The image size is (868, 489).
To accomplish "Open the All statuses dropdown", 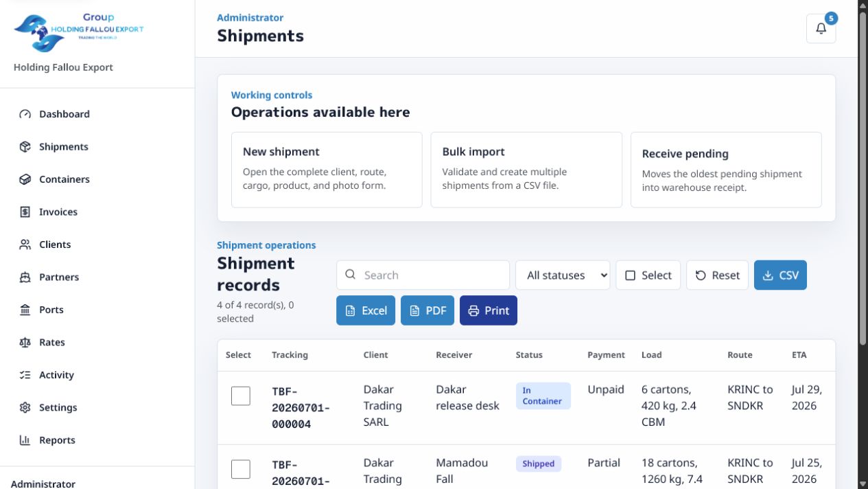I will pyautogui.click(x=563, y=275).
